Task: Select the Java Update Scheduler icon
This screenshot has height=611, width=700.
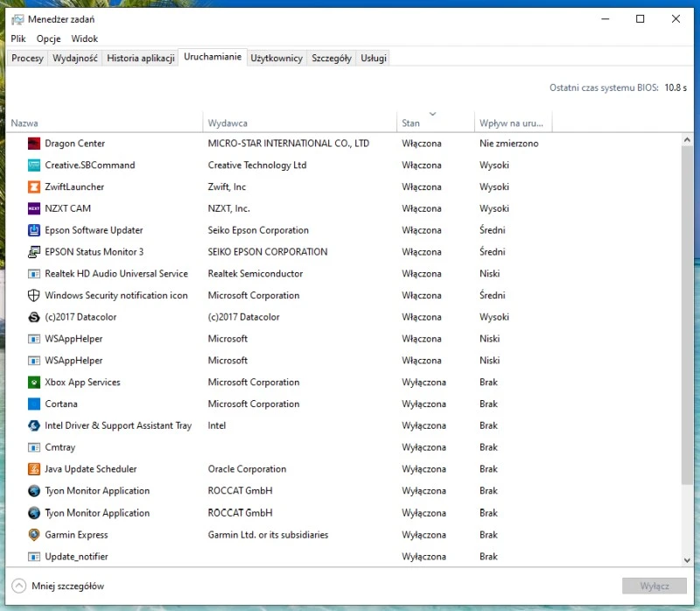Action: point(34,469)
